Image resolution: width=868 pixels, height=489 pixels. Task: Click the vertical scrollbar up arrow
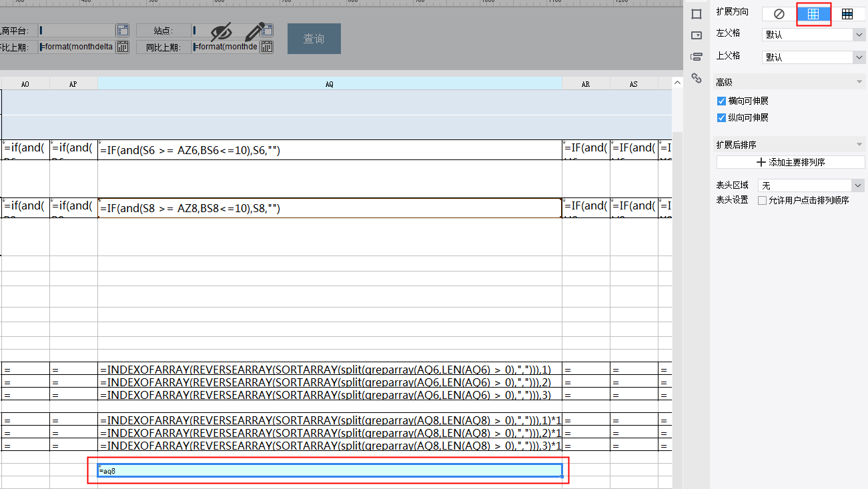click(x=677, y=83)
